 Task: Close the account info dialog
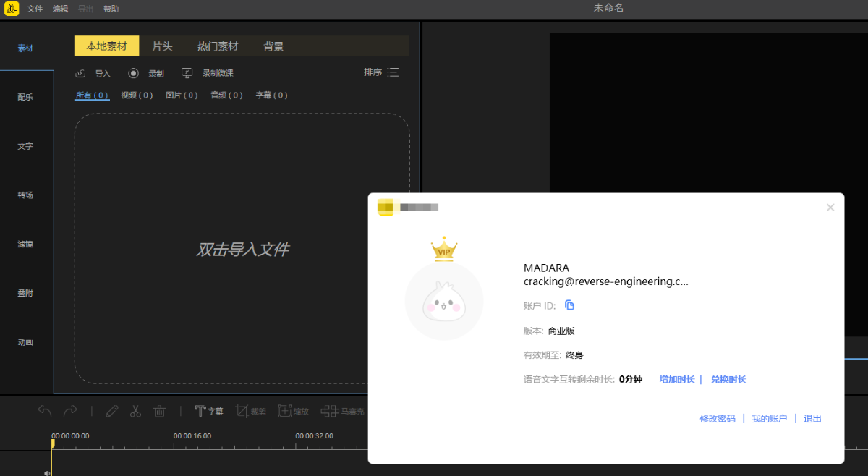830,208
